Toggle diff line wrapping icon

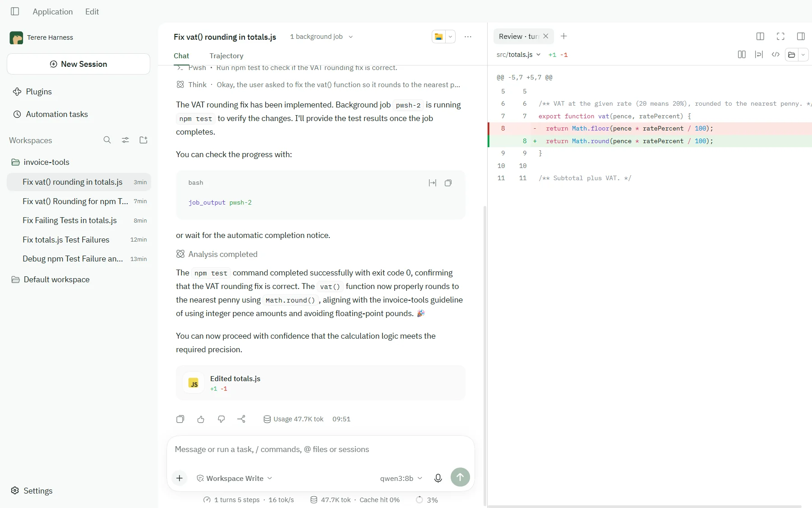click(x=759, y=55)
